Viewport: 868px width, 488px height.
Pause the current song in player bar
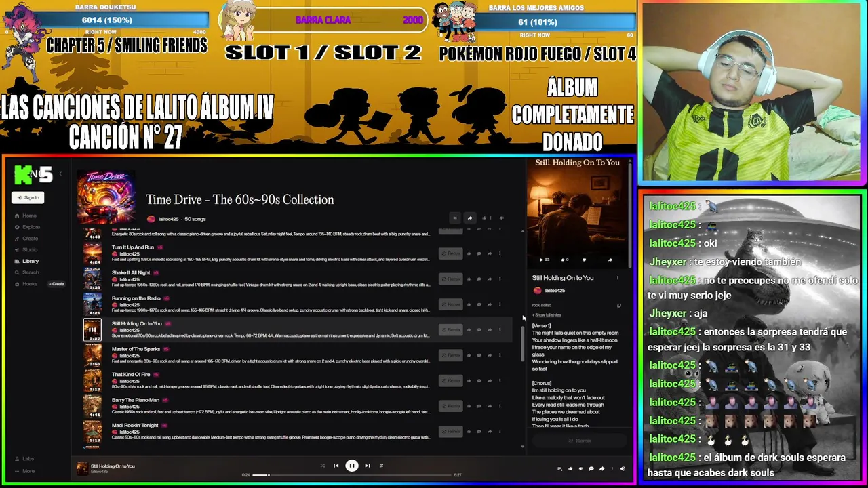point(351,466)
